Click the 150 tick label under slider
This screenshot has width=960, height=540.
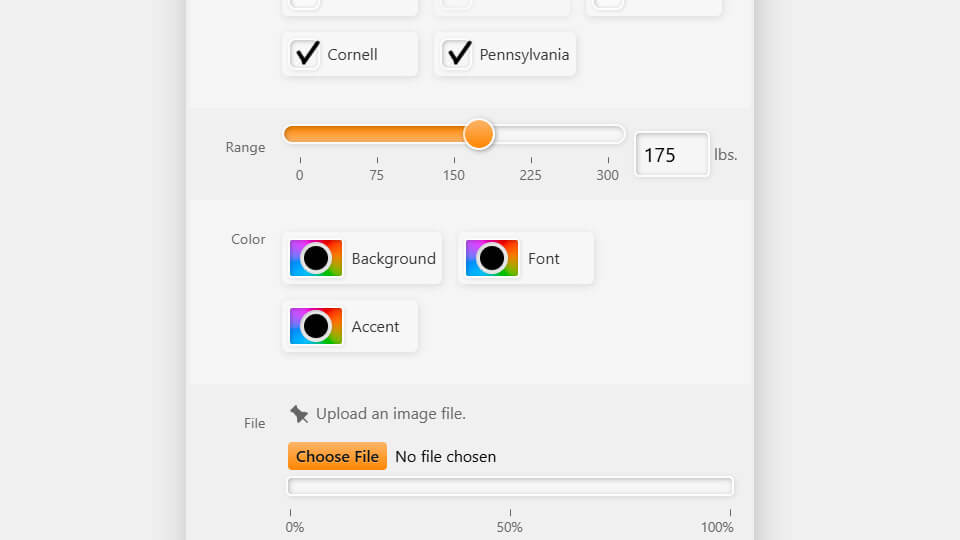[x=454, y=175]
